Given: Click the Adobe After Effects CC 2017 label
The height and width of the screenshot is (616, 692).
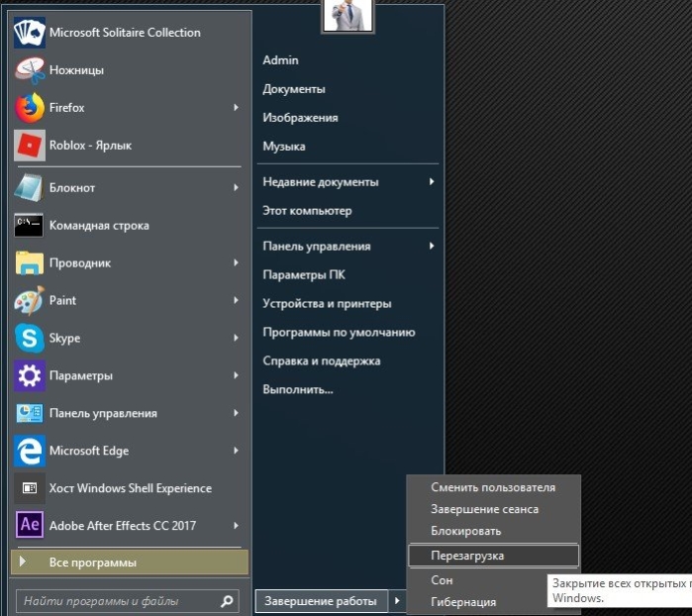Looking at the screenshot, I should pyautogui.click(x=123, y=526).
